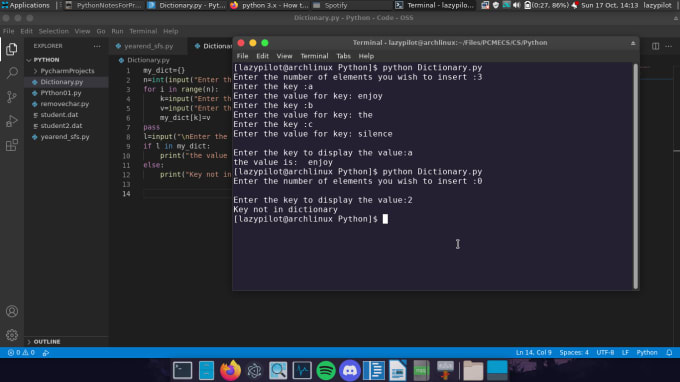This screenshot has height=382, width=680.
Task: Open the Search view in activity bar
Action: [x=12, y=73]
